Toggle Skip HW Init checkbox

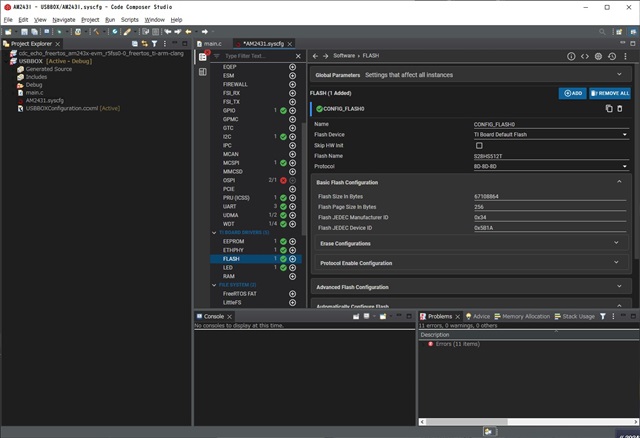click(x=479, y=145)
